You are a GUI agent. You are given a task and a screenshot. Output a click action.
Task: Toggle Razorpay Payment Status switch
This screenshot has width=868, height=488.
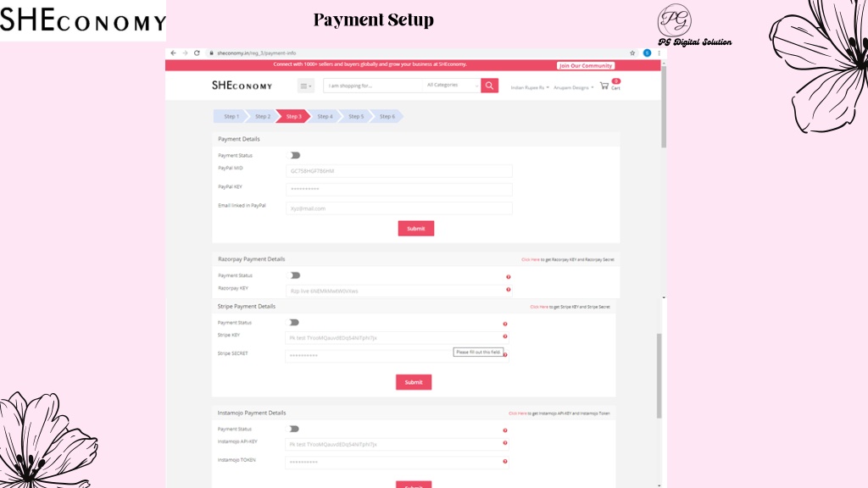tap(294, 275)
